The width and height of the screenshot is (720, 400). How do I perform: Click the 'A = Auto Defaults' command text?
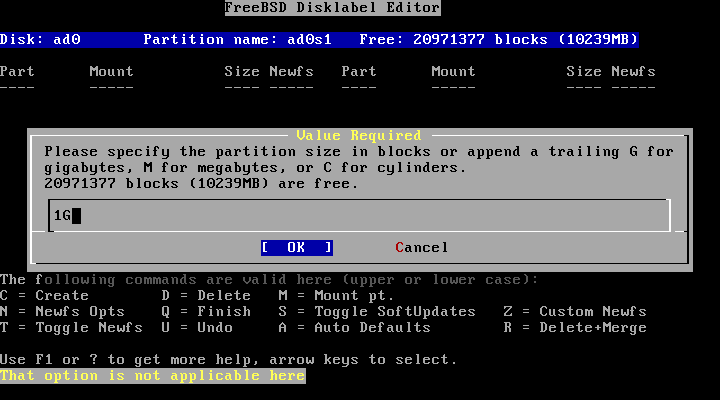click(354, 327)
